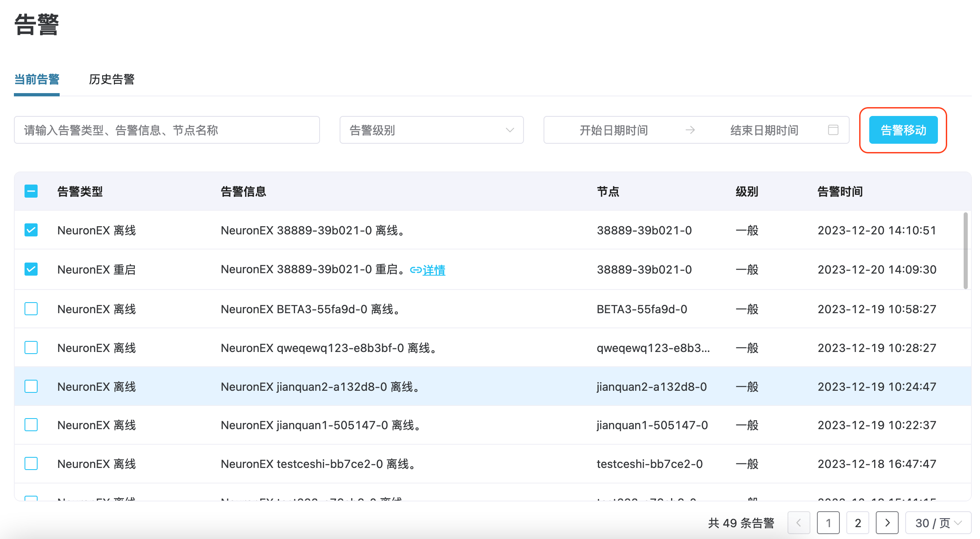Click the link icon beside 详情
Viewport: 980px width, 539px height.
point(415,270)
